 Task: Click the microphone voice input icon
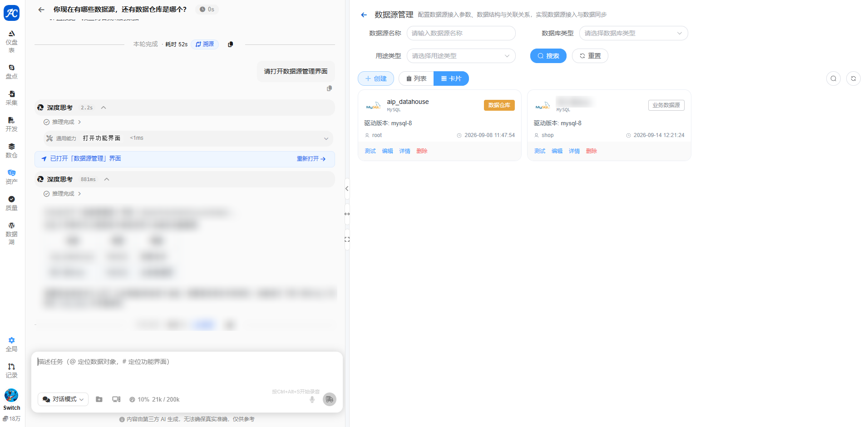coord(312,400)
